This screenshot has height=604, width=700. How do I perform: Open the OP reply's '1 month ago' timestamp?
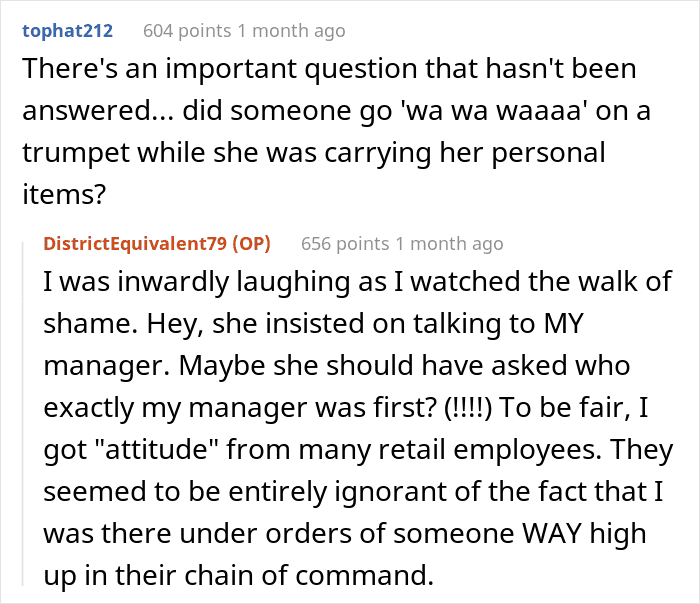[450, 244]
